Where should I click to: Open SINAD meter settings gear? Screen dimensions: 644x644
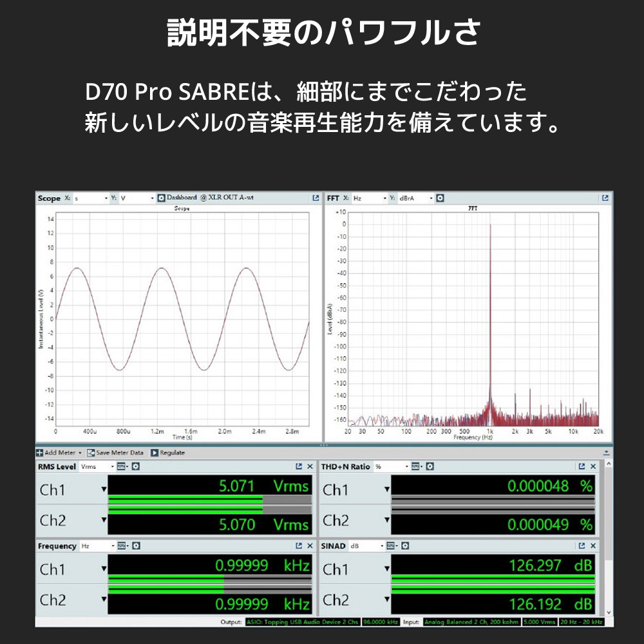(x=405, y=545)
